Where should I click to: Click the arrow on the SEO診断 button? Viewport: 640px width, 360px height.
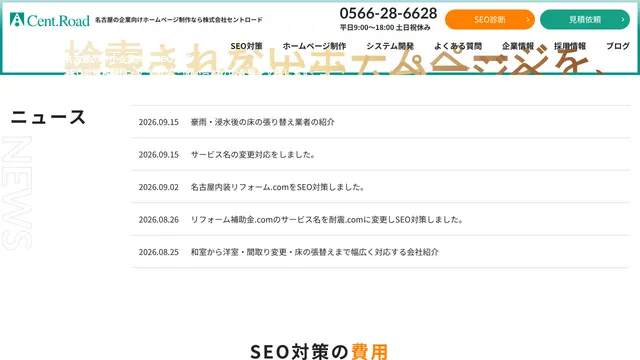[527, 20]
